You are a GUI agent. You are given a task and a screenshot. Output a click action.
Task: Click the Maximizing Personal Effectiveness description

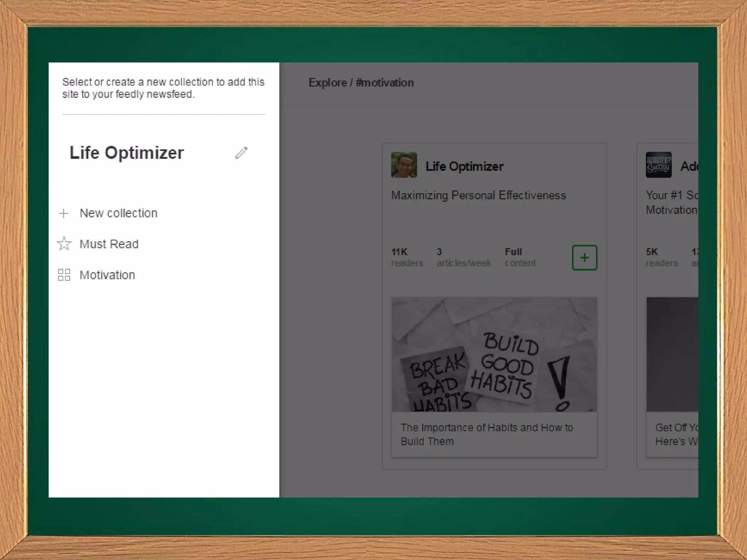coord(478,195)
